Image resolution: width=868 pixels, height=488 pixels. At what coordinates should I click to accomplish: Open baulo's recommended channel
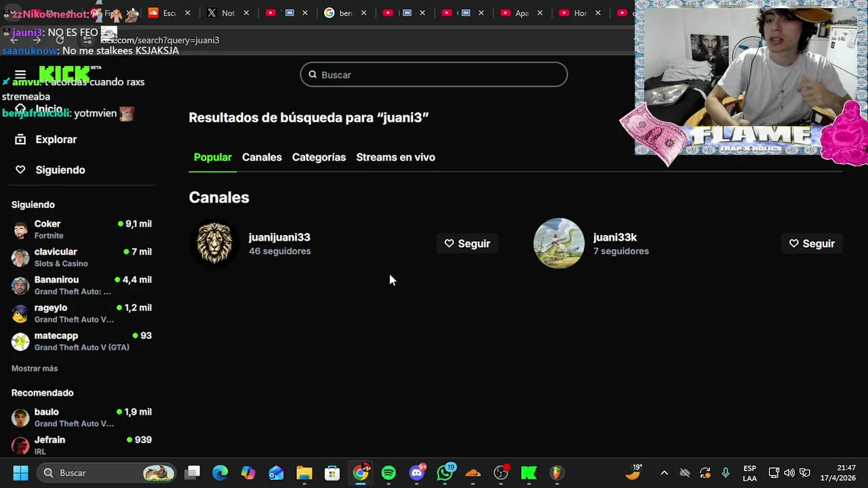(81, 418)
